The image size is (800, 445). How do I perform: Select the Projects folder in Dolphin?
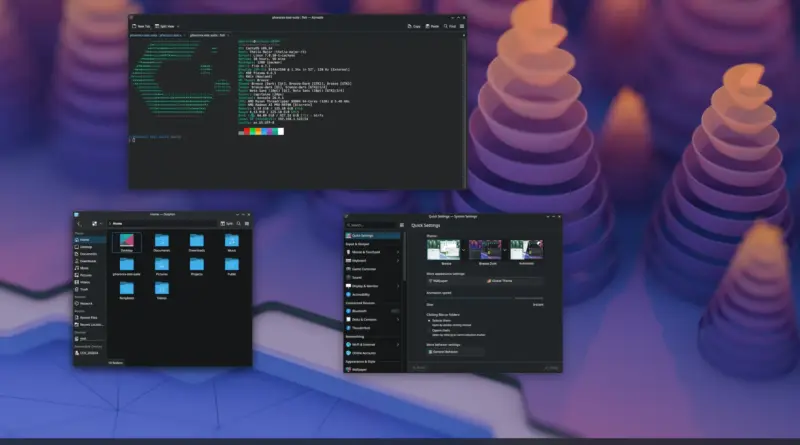tap(196, 264)
